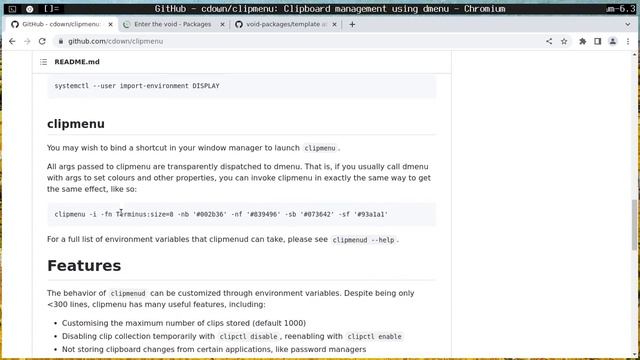640x360 pixels.
Task: Close the void-packages template tab
Action: pyautogui.click(x=334, y=24)
